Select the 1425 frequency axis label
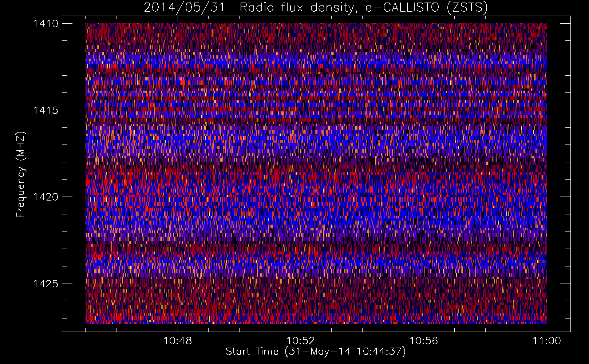This screenshot has width=589, height=364. click(46, 284)
